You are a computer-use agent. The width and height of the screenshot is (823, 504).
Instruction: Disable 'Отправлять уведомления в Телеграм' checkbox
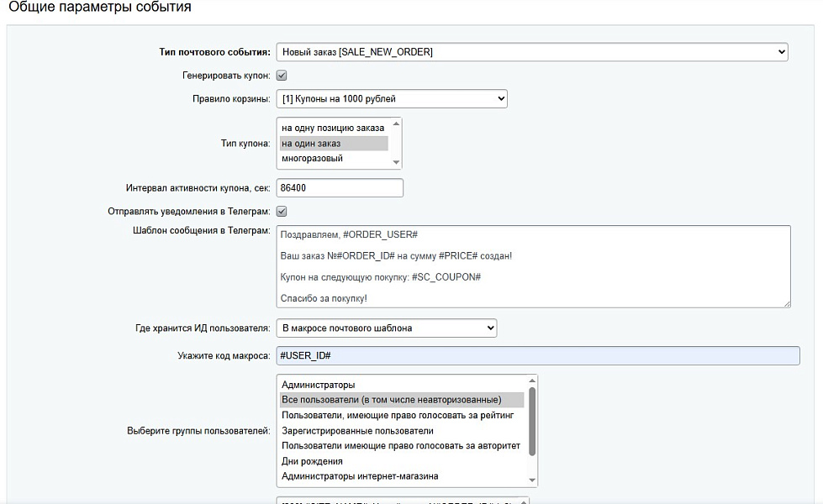pos(282,212)
